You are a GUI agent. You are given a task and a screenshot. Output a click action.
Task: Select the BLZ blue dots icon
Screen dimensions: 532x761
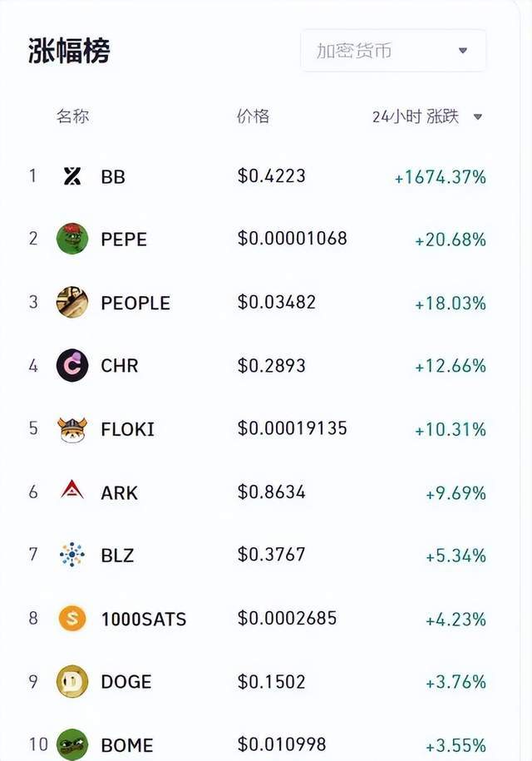tap(72, 555)
